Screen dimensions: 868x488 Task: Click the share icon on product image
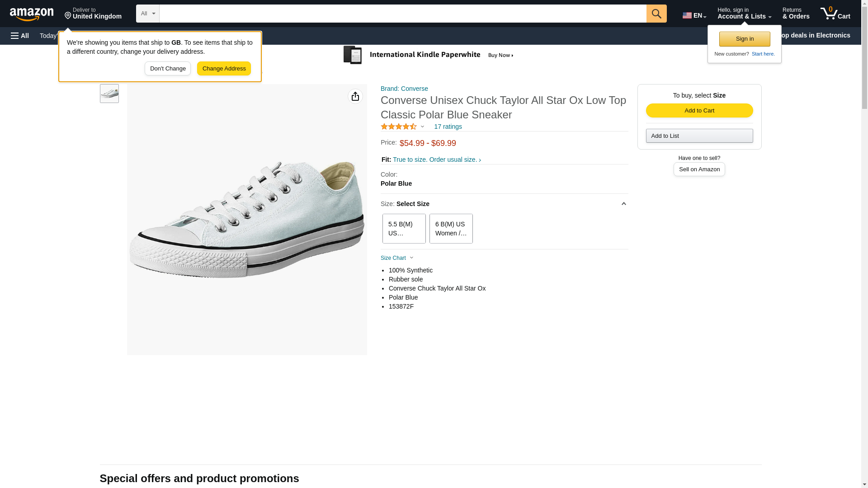click(355, 96)
